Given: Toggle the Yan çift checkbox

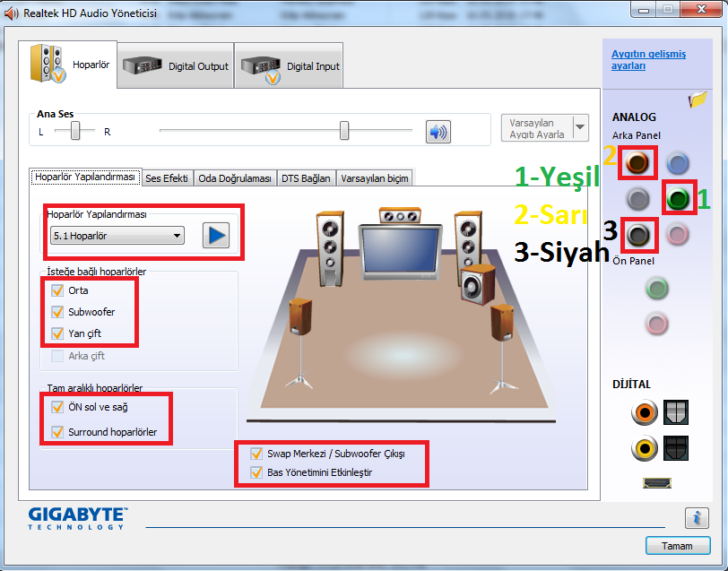Looking at the screenshot, I should tap(57, 333).
